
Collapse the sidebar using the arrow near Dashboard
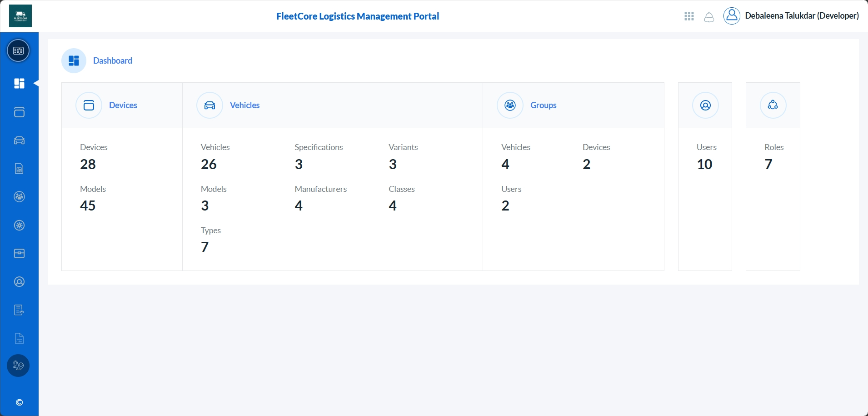coord(36,83)
